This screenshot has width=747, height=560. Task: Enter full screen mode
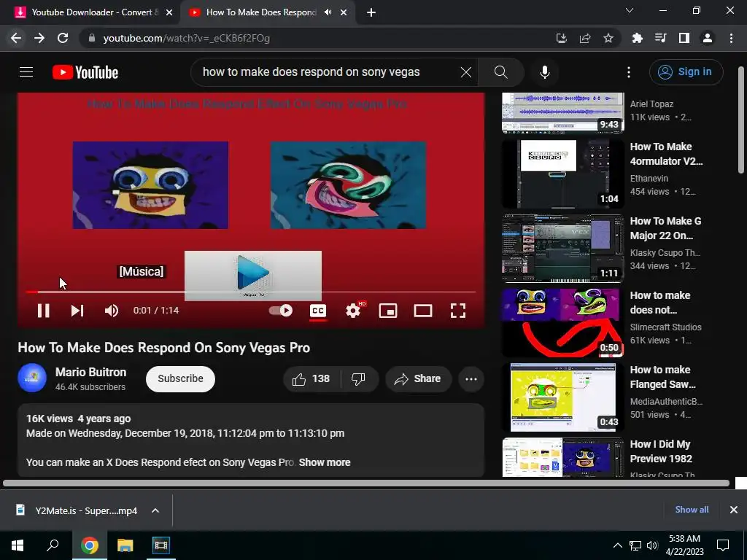458,311
